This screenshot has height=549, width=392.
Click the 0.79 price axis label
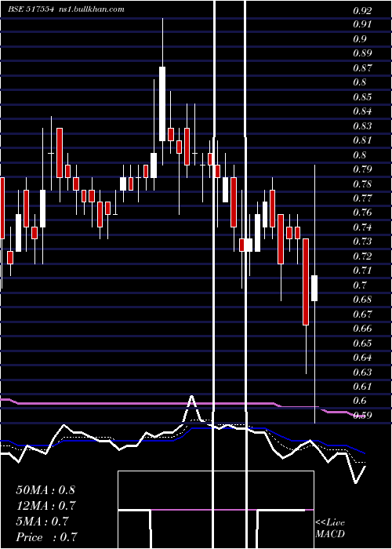pyautogui.click(x=362, y=169)
